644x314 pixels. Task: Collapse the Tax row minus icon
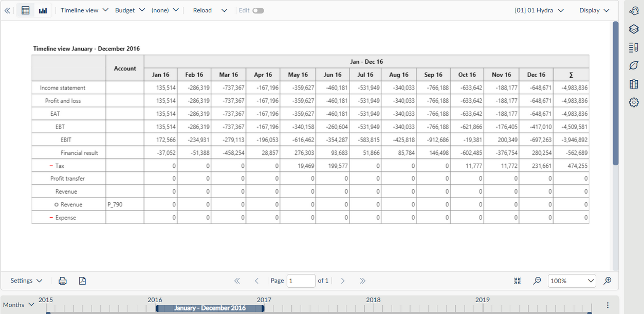pyautogui.click(x=51, y=166)
